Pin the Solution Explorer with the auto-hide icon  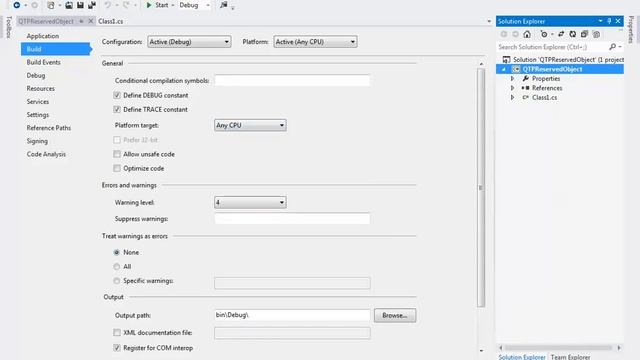pos(609,21)
